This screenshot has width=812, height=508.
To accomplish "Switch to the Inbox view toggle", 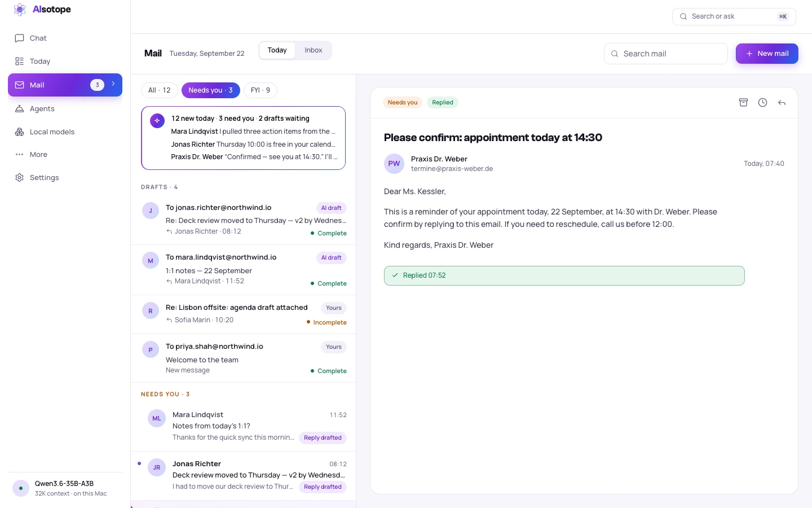I will pos(314,50).
